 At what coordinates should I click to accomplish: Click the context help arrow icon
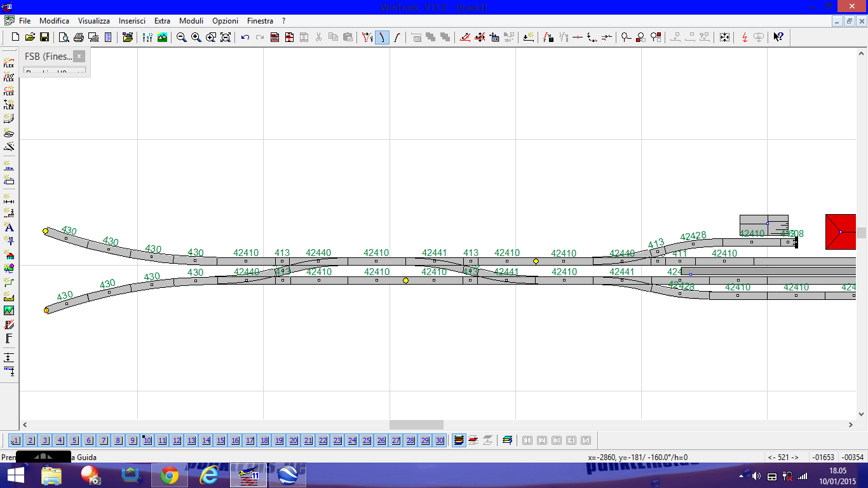(778, 37)
